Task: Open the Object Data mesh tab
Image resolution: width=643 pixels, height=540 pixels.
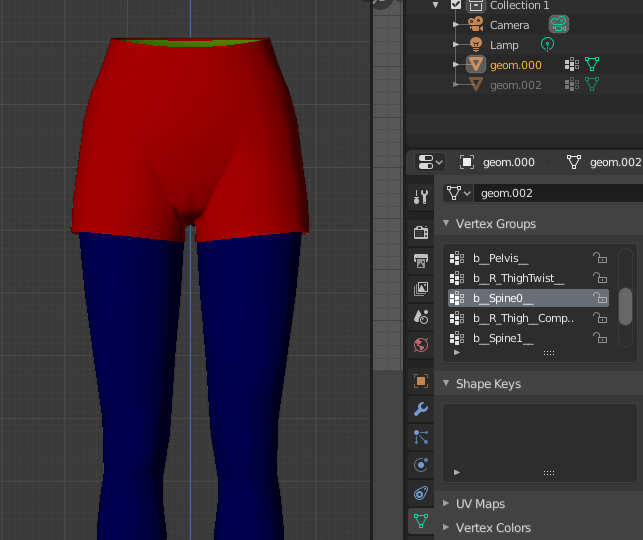Action: [421, 521]
